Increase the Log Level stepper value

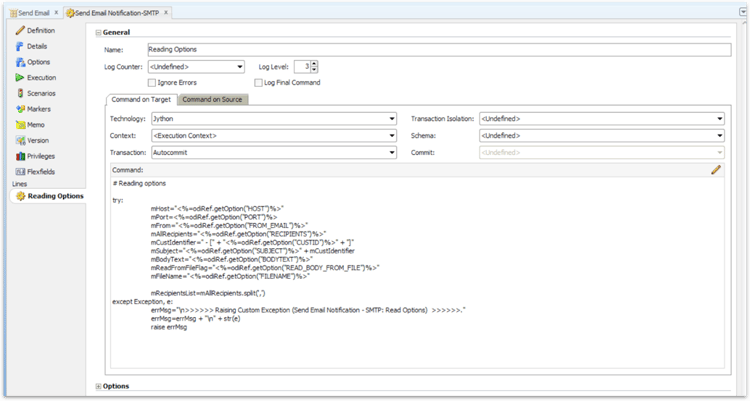point(314,63)
